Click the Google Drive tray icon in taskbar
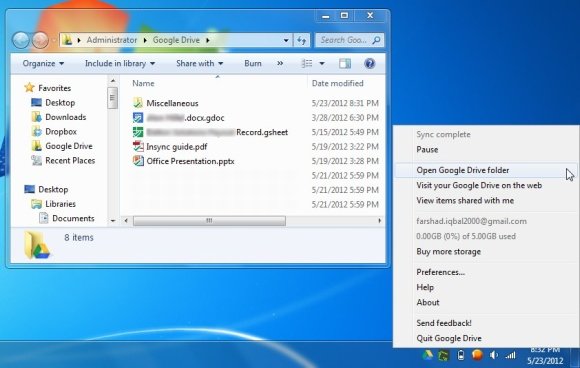The image size is (580, 368). pos(427,355)
